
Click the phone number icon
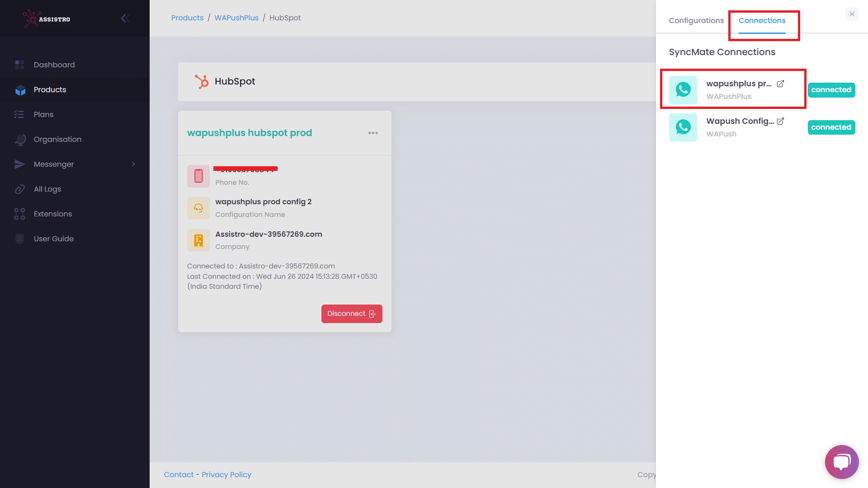[x=198, y=176]
